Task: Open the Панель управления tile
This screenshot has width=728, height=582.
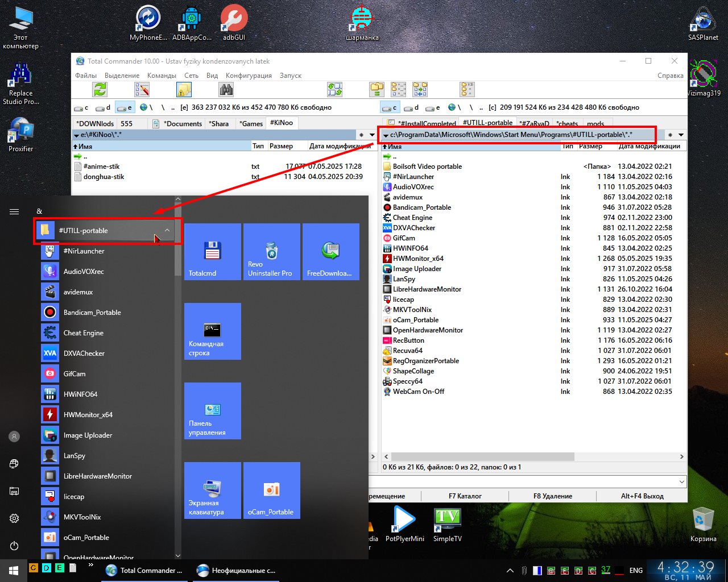Action: tap(213, 411)
